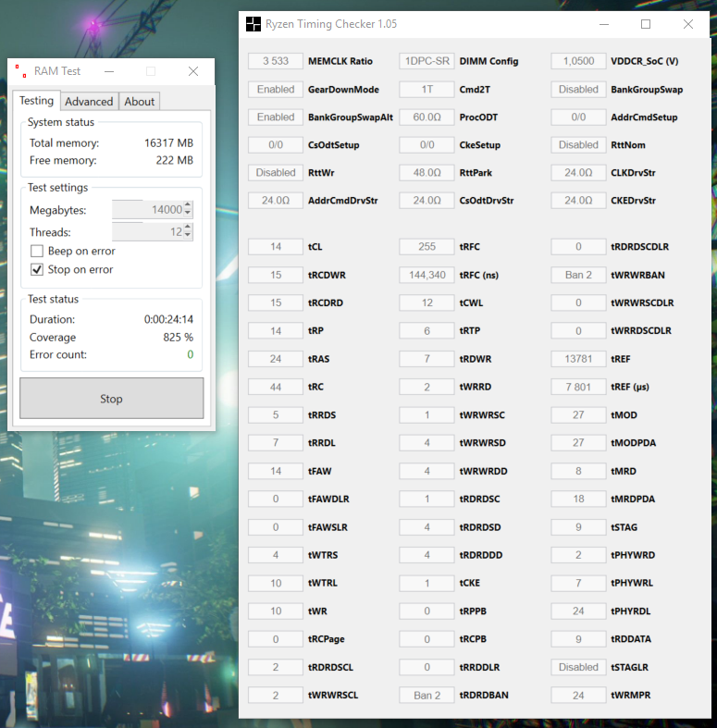Click the tRDRDBAN Ban 2 field
The height and width of the screenshot is (728, 717).
click(x=426, y=695)
